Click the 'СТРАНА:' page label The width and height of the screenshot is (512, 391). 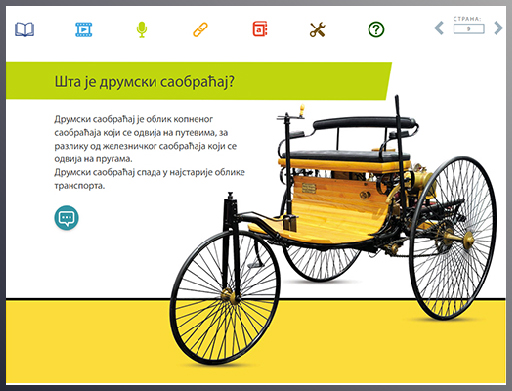click(468, 19)
